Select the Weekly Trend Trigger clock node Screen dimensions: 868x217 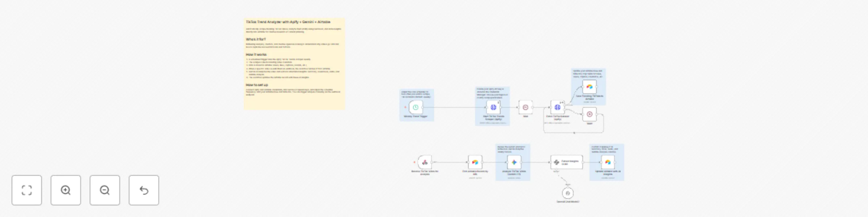[416, 107]
